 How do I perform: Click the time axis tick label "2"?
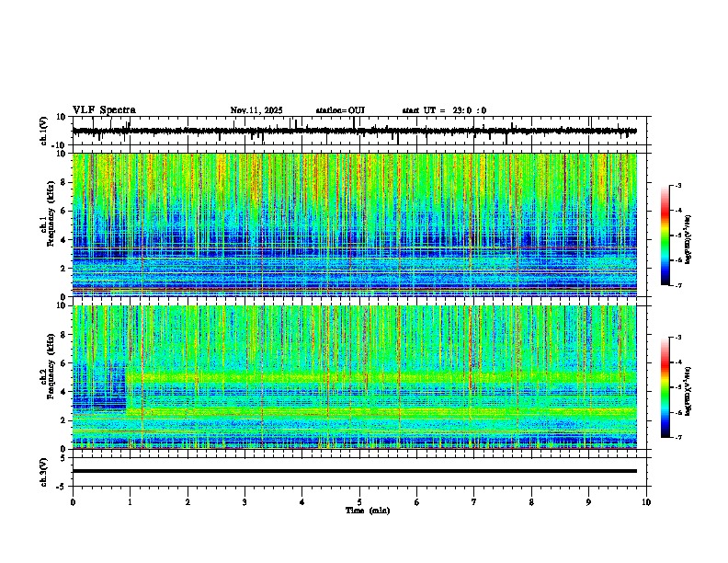(188, 502)
